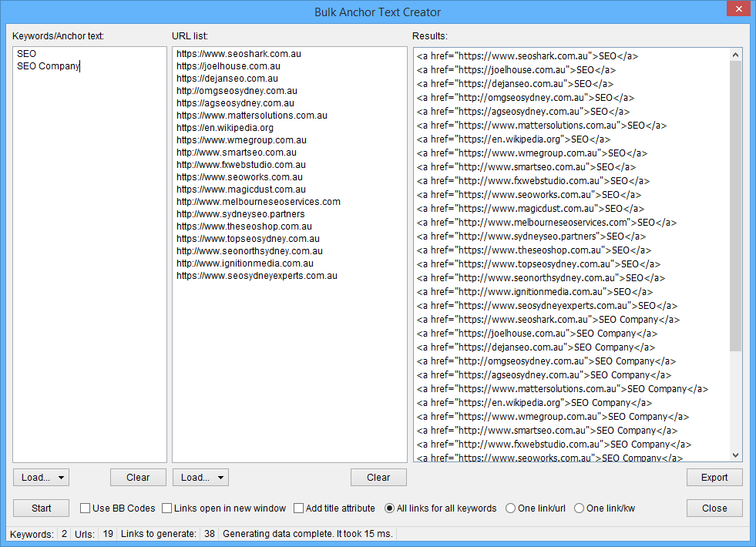Select One link/kw radio option
This screenshot has width=756, height=547.
[579, 508]
